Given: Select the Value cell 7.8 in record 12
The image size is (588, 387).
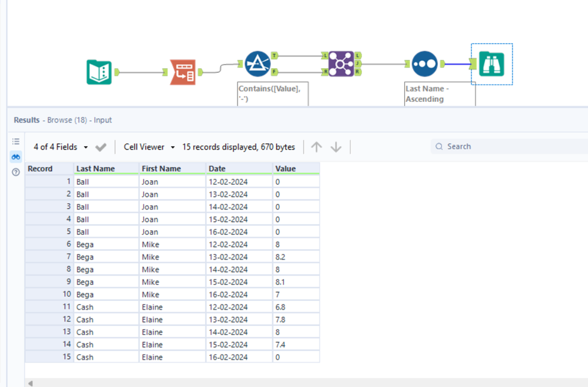Looking at the screenshot, I should (296, 319).
